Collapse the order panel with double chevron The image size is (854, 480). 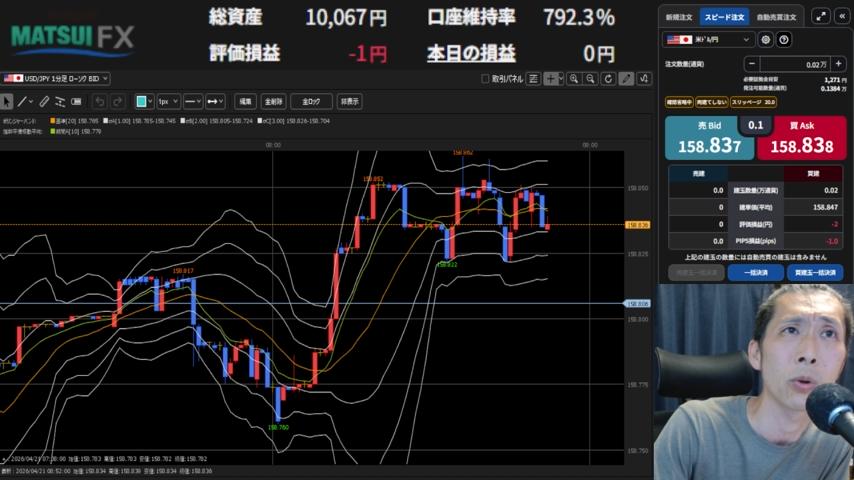click(x=842, y=16)
